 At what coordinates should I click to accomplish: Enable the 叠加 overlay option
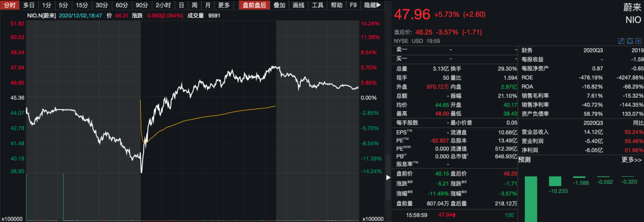[x=279, y=5]
